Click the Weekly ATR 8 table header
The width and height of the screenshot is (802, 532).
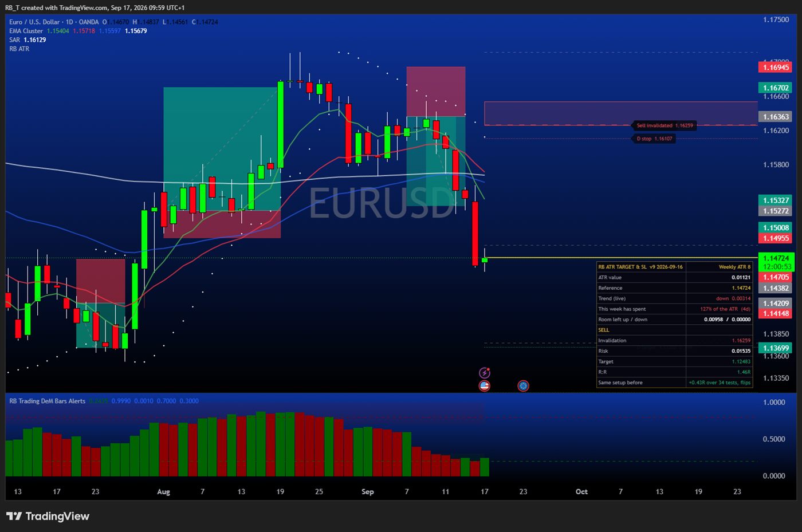pos(720,267)
